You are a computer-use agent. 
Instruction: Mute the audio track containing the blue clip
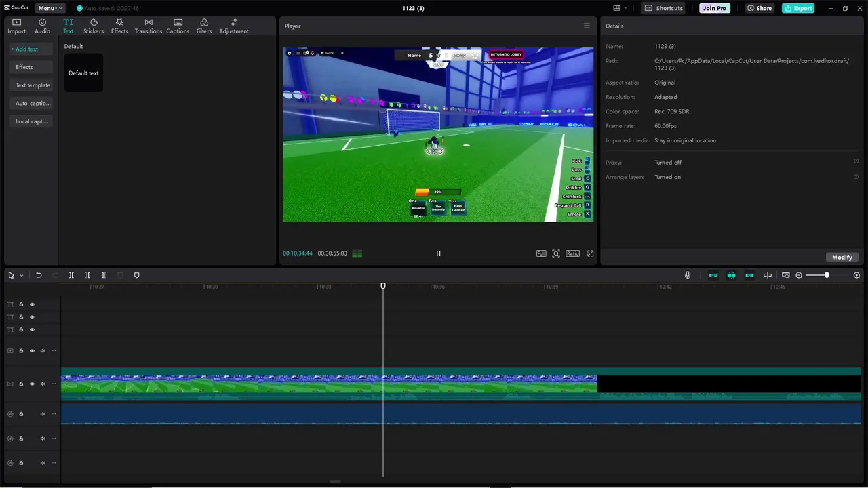(x=43, y=414)
